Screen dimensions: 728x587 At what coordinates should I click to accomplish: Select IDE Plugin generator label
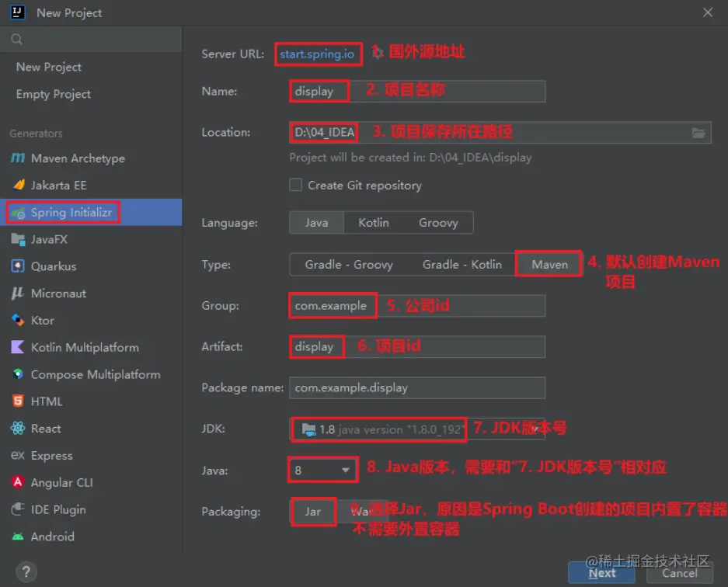pos(58,509)
